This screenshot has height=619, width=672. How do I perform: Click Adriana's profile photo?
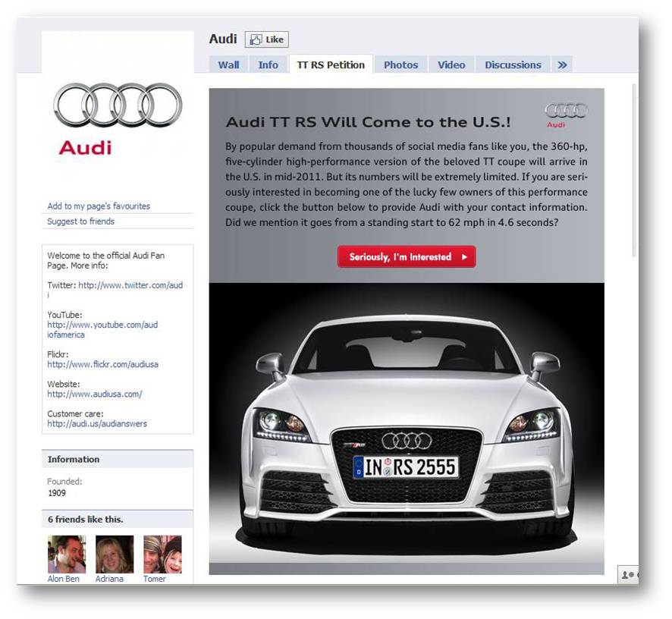115,555
